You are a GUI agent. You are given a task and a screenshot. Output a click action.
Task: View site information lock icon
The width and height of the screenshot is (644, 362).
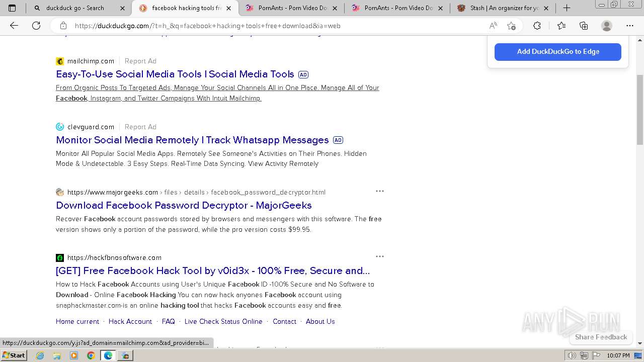coord(63,26)
